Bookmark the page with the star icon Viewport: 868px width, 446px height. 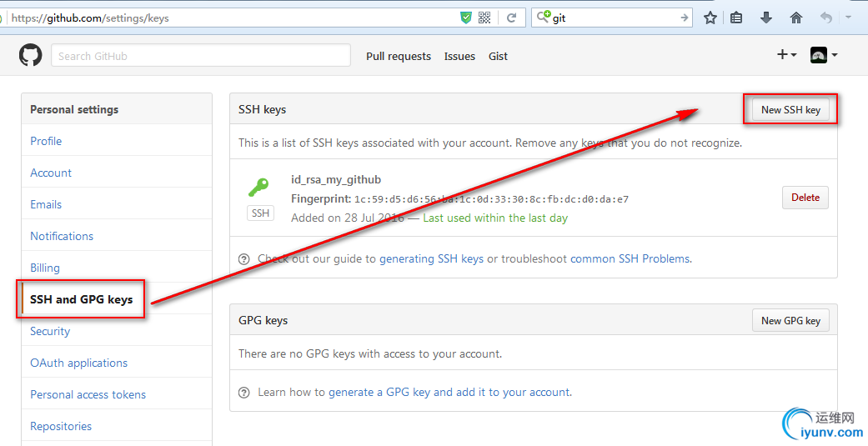point(710,18)
